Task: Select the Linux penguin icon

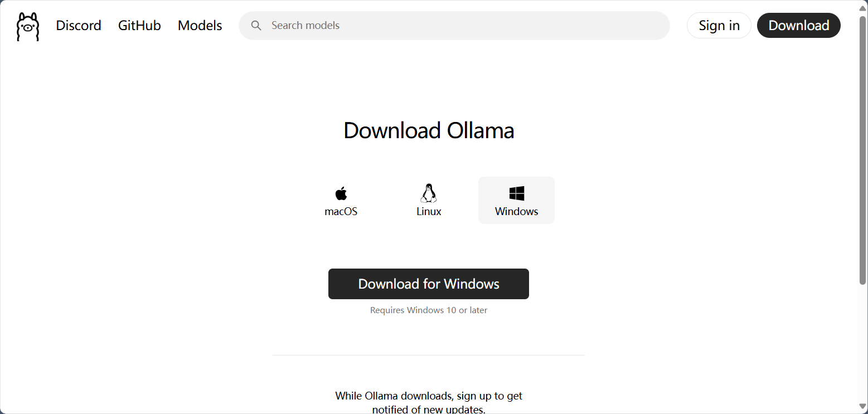Action: (x=429, y=193)
